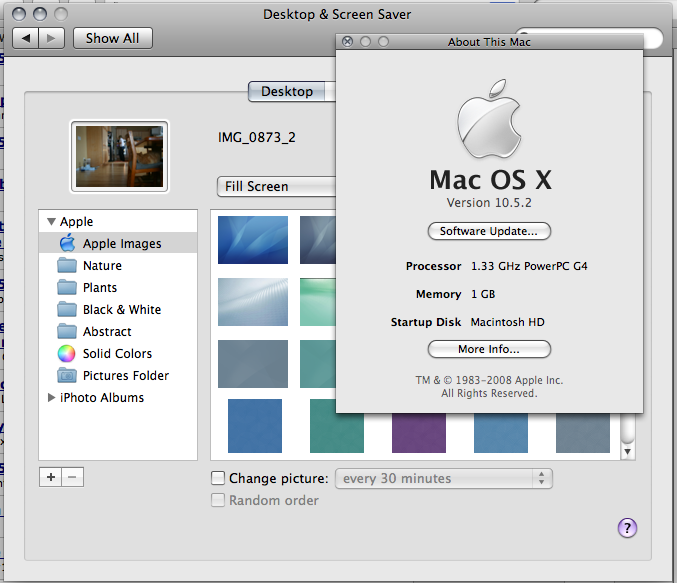Click the Solid Colors color wheel icon
Screen dimensions: 677x583
pos(66,354)
